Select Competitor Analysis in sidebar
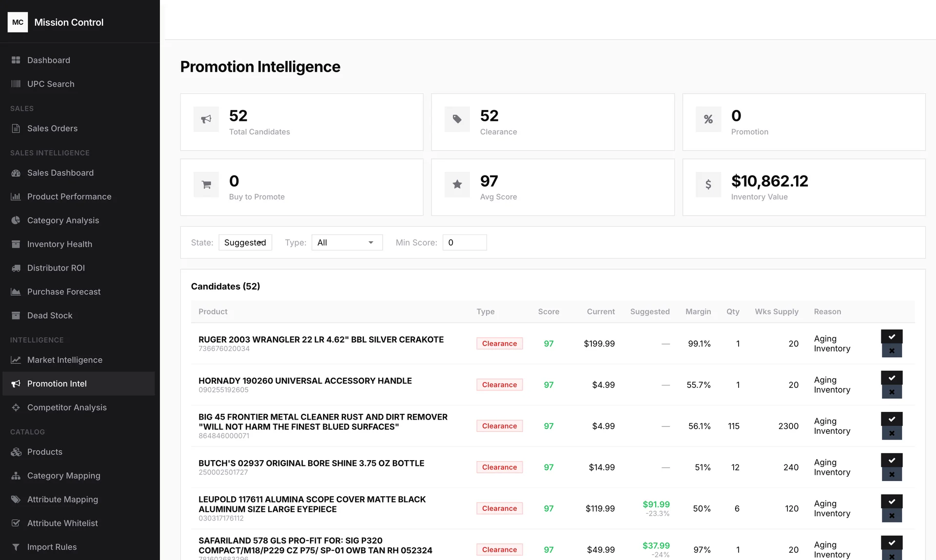This screenshot has width=936, height=560. 78,407
